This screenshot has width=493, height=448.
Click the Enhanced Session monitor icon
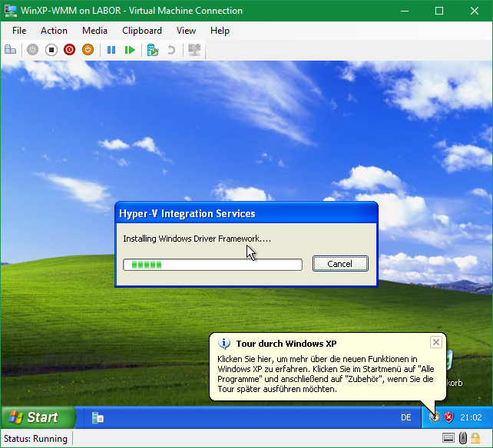[x=194, y=50]
